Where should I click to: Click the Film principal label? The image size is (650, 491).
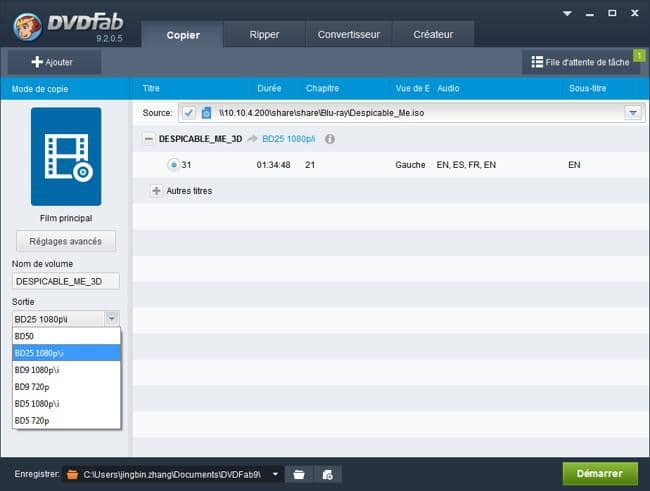click(x=66, y=218)
